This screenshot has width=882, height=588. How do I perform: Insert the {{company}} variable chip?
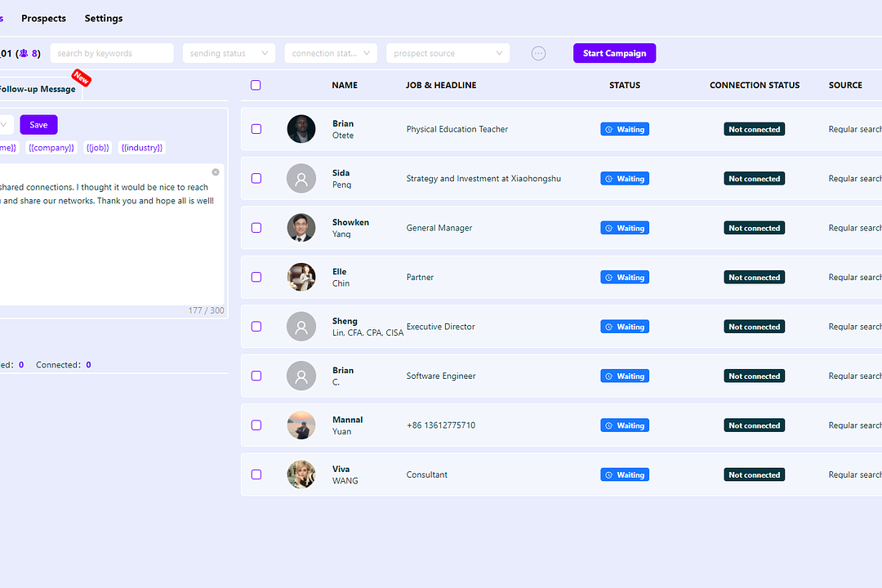51,147
